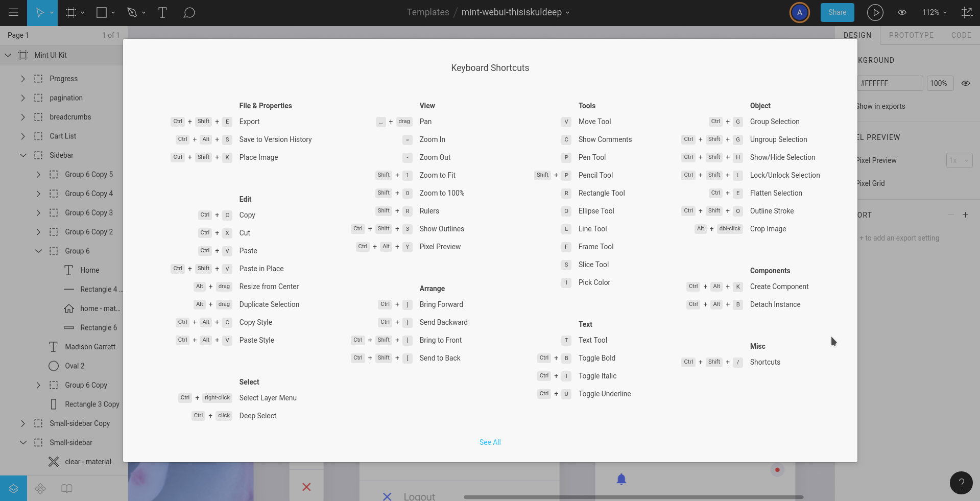The image size is (980, 501).
Task: Click the Share button
Action: pyautogui.click(x=838, y=12)
